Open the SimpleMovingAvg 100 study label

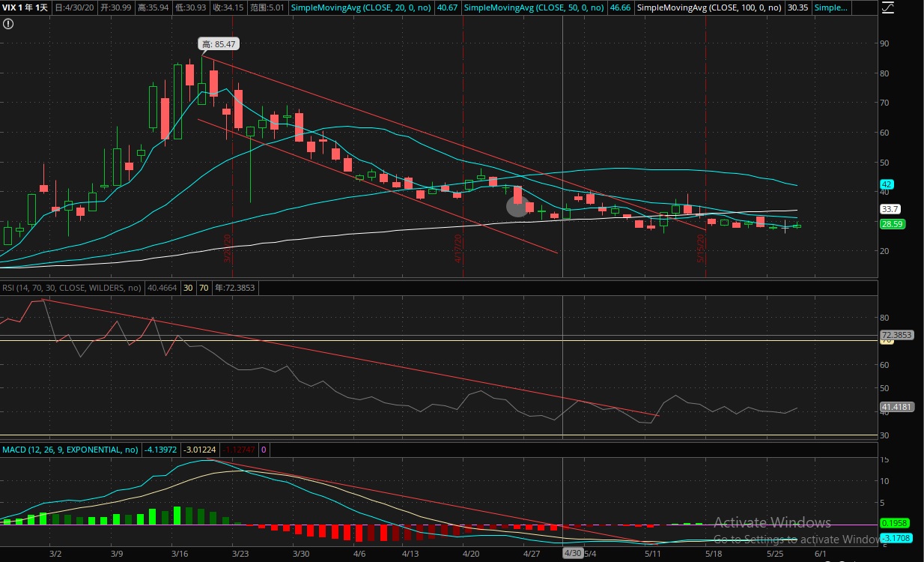711,7
